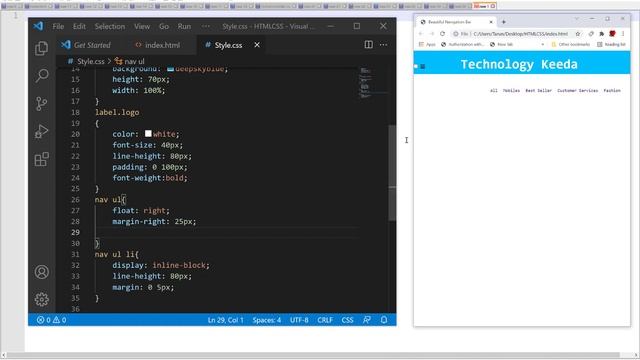Click the Chrome link-share icon beside star
Image resolution: width=640 pixels, height=360 pixels.
pyautogui.click(x=591, y=34)
